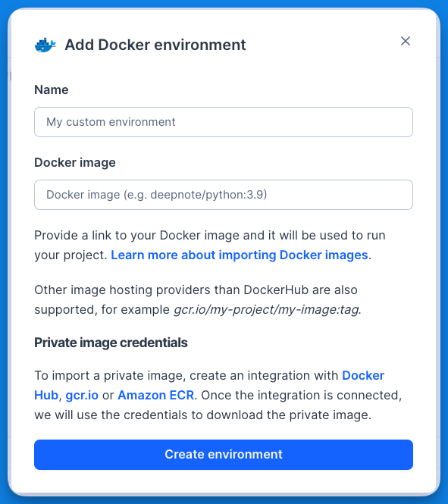Close the Add Docker environment dialog
The height and width of the screenshot is (504, 448).
[x=406, y=41]
